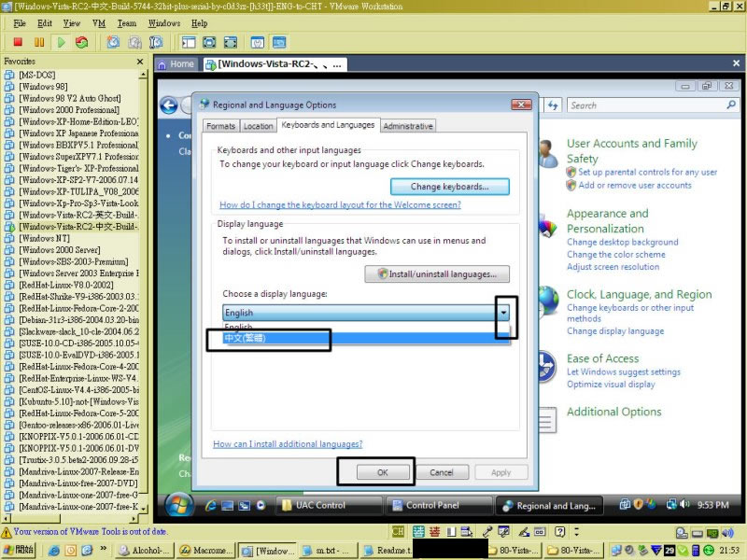
Task: Open User Accounts and Family Safety icon
Action: click(x=548, y=153)
